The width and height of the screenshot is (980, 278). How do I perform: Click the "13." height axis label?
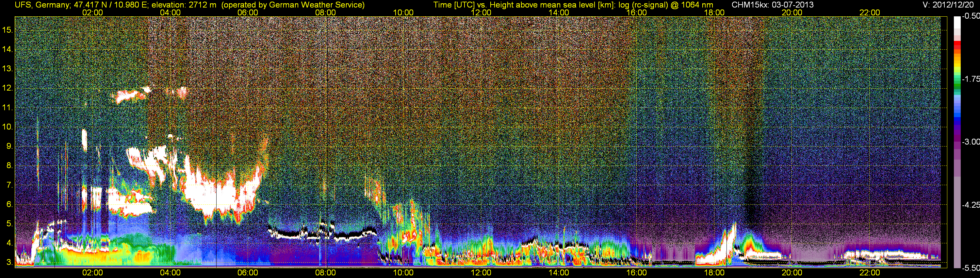click(x=8, y=69)
